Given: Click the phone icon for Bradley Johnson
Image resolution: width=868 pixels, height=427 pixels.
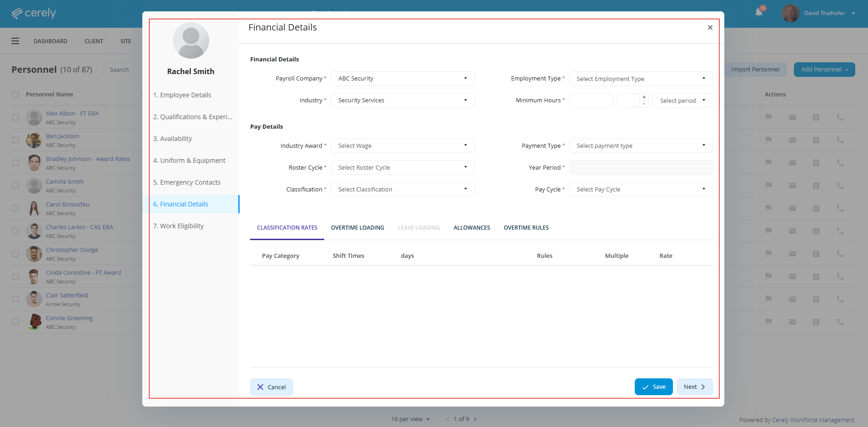Looking at the screenshot, I should pyautogui.click(x=840, y=163).
